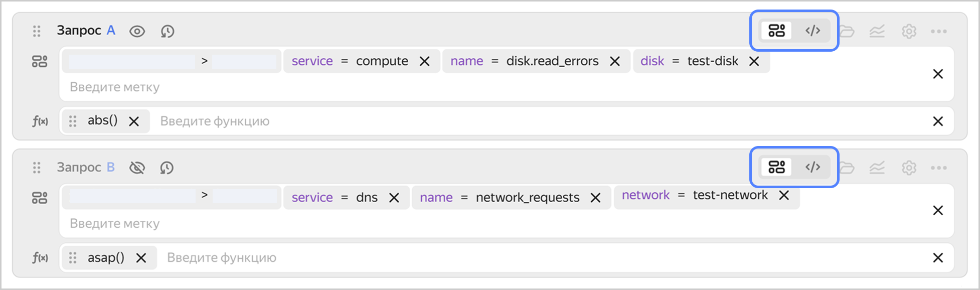Remove the asap() function from Query B
The width and height of the screenshot is (980, 290).
coord(141,258)
